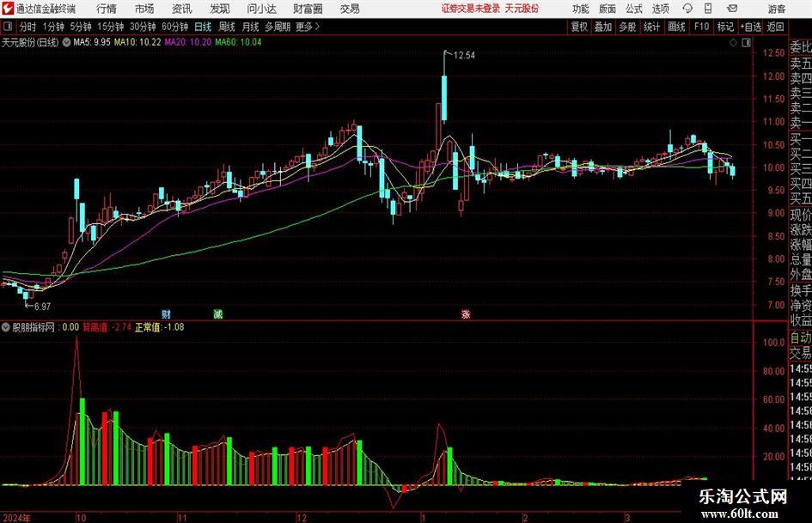The width and height of the screenshot is (812, 523).
Task: Click the MA20: 10.20 indicator label
Action: point(188,42)
